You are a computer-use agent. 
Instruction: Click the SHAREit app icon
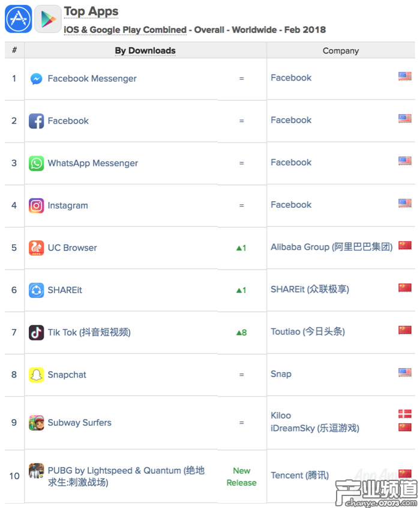[37, 290]
